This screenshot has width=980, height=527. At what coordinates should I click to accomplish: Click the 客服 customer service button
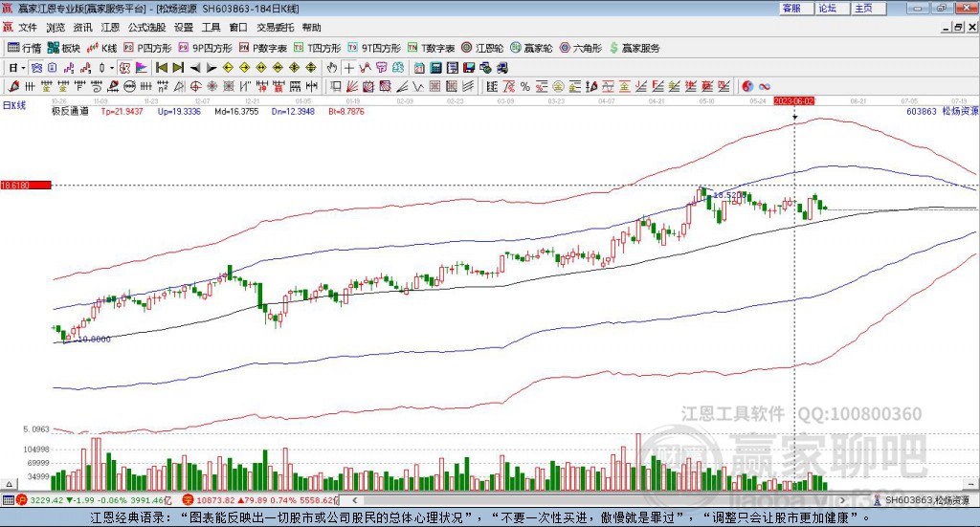(796, 8)
